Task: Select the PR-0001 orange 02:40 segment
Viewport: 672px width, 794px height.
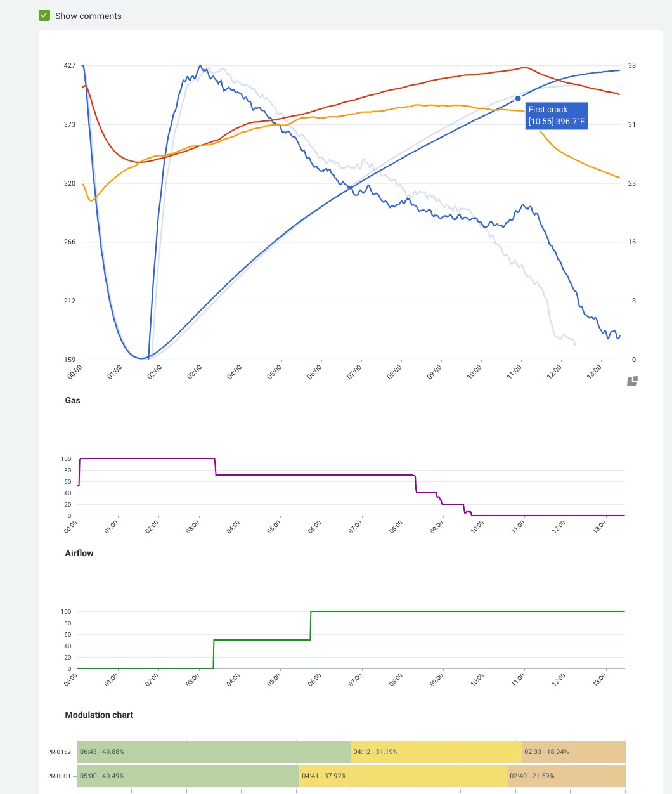Action: (567, 776)
